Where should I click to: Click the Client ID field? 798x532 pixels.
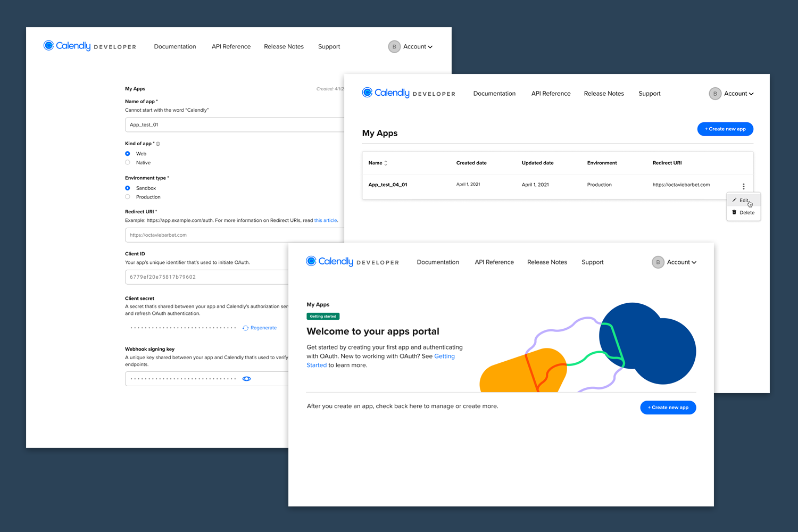(x=207, y=277)
